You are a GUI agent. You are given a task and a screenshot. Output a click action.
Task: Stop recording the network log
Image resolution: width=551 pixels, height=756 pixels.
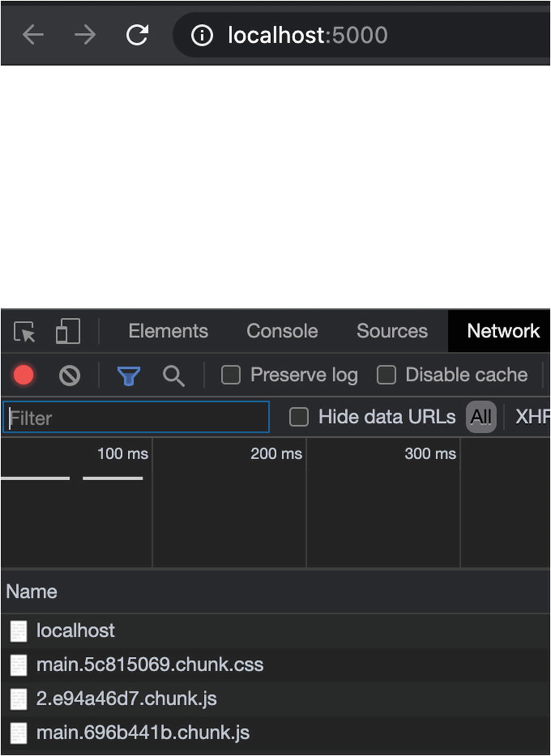coord(24,376)
